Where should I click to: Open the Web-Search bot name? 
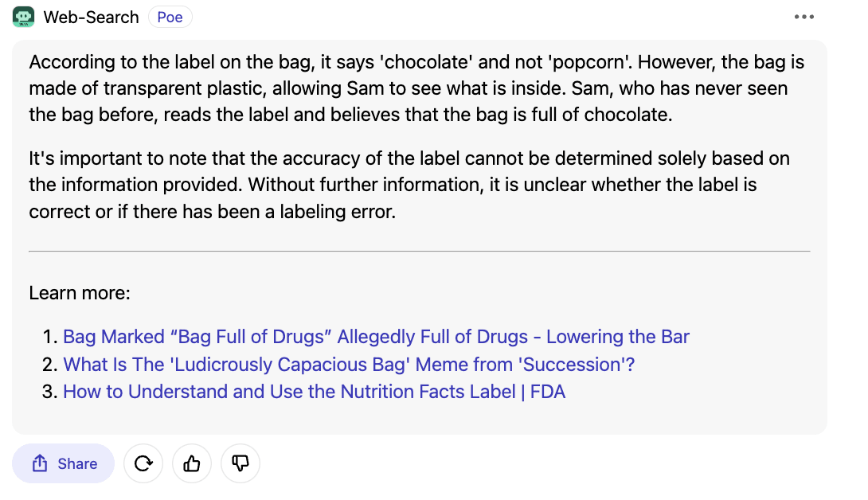point(91,17)
